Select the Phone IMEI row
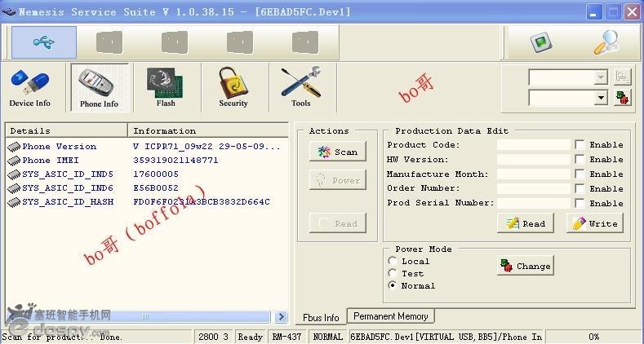Viewport: 644px width, 344px height. 147,161
